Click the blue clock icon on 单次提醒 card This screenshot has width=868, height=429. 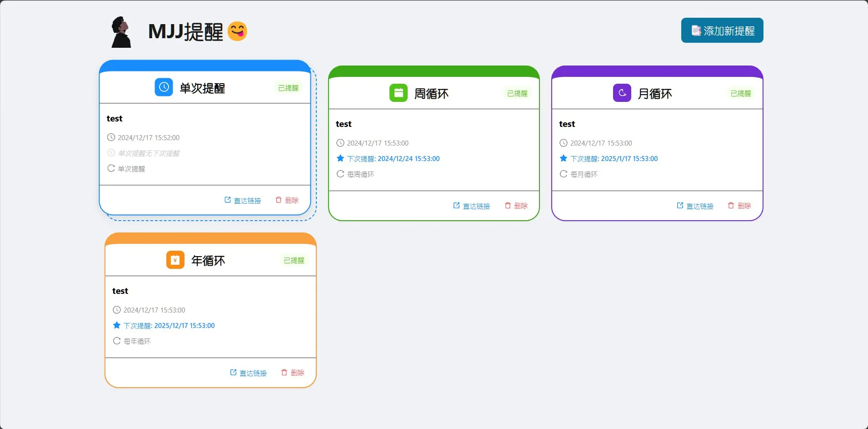pos(164,87)
